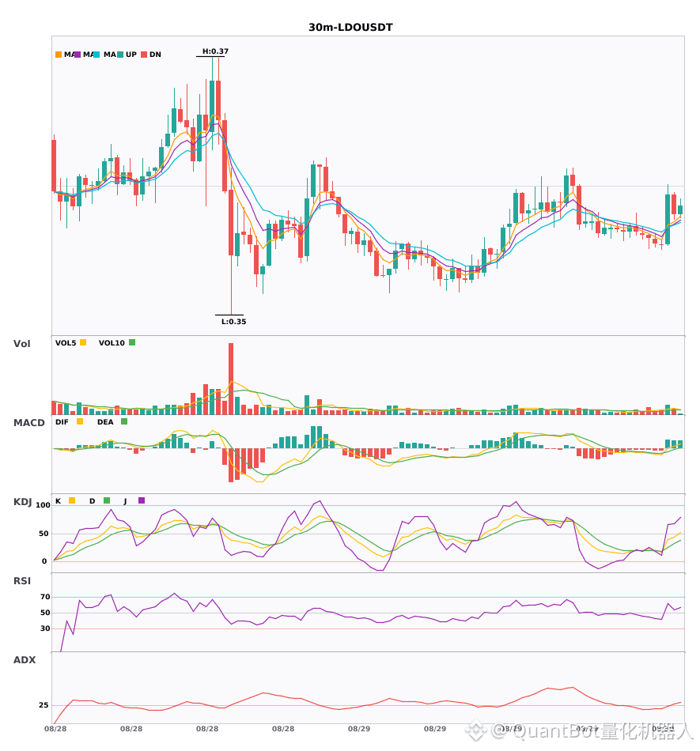Click the 70 axis value in RSI

[45, 597]
